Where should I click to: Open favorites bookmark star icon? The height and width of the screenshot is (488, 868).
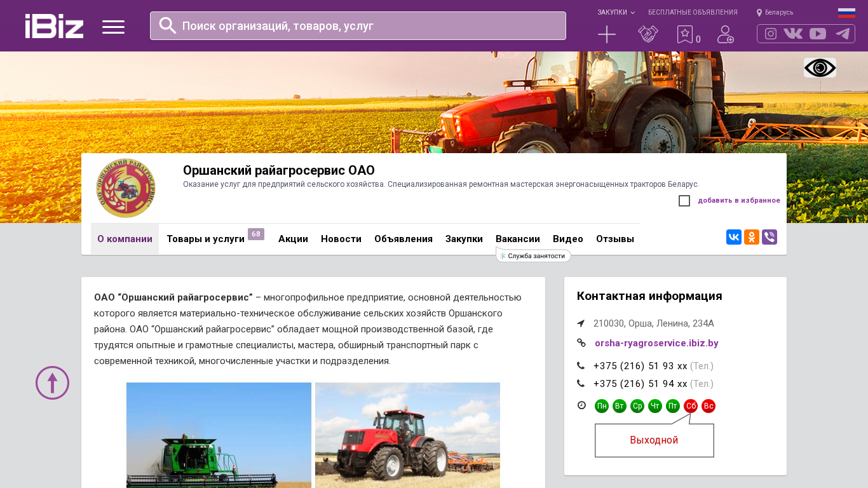tap(685, 34)
